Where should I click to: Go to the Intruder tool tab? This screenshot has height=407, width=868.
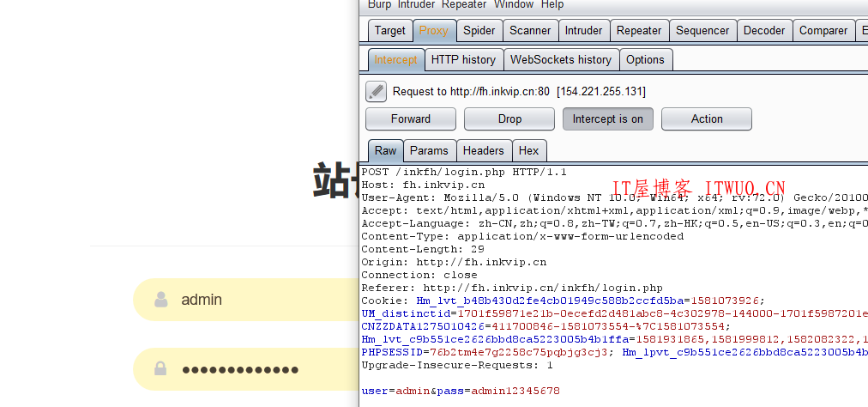tap(584, 31)
